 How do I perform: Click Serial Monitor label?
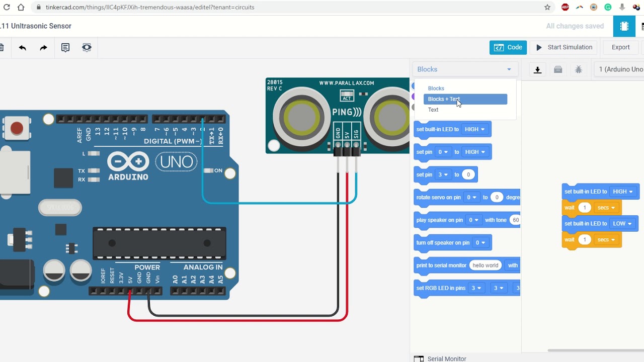tap(447, 359)
